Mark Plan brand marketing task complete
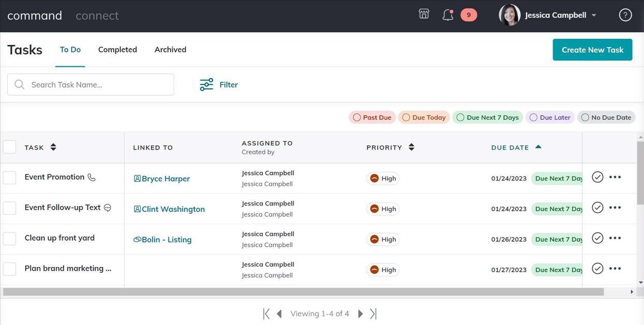 597,269
